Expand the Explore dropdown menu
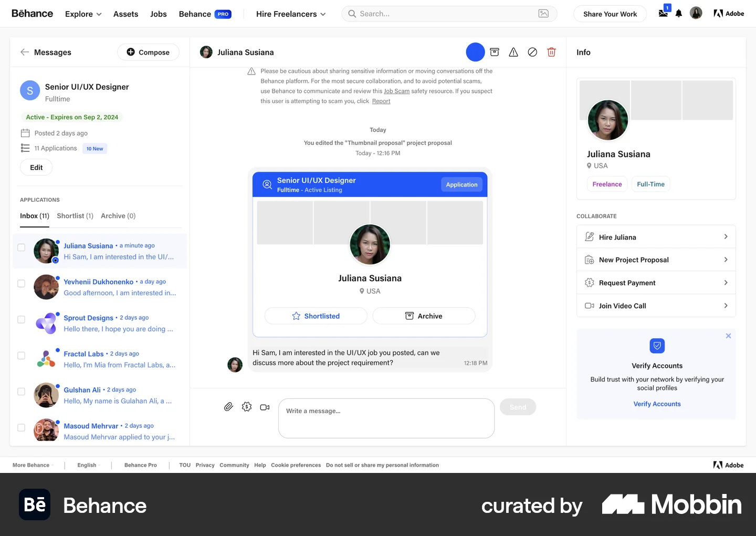 83,14
